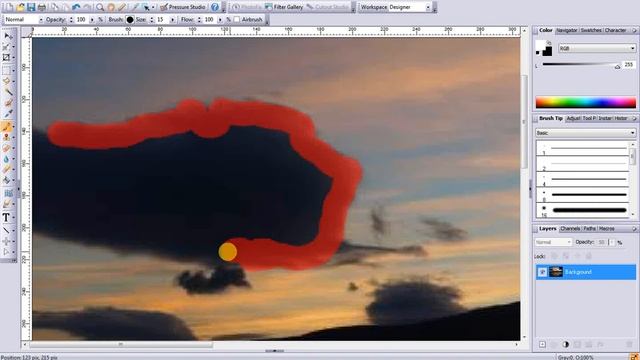Screen dimensions: 640x360
Task: Select the Background layer row
Action: (586, 272)
